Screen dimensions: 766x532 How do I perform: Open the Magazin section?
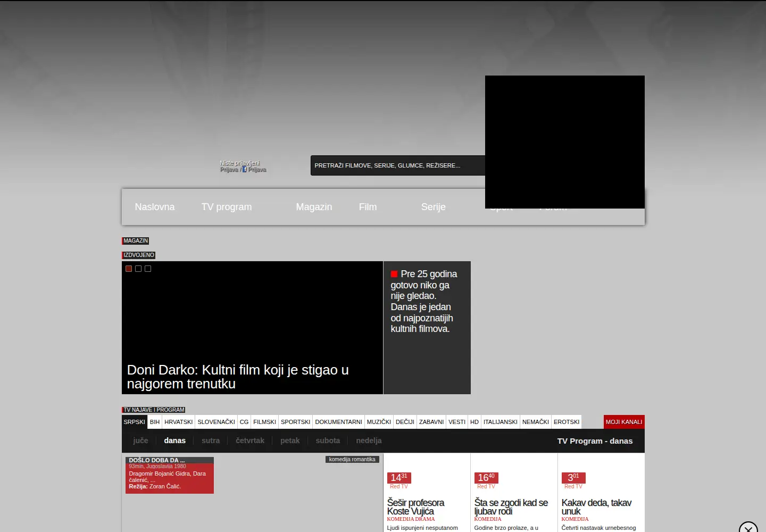coord(314,207)
